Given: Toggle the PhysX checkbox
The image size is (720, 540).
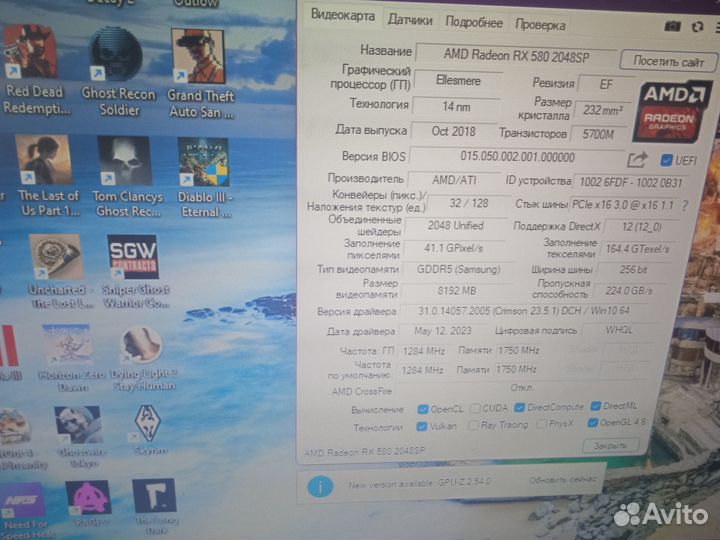Looking at the screenshot, I should tap(541, 424).
